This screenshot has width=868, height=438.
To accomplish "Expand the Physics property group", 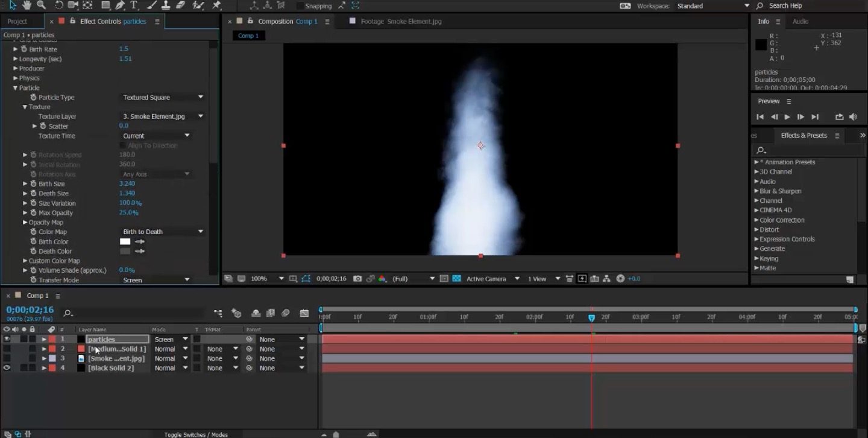I will coord(16,78).
